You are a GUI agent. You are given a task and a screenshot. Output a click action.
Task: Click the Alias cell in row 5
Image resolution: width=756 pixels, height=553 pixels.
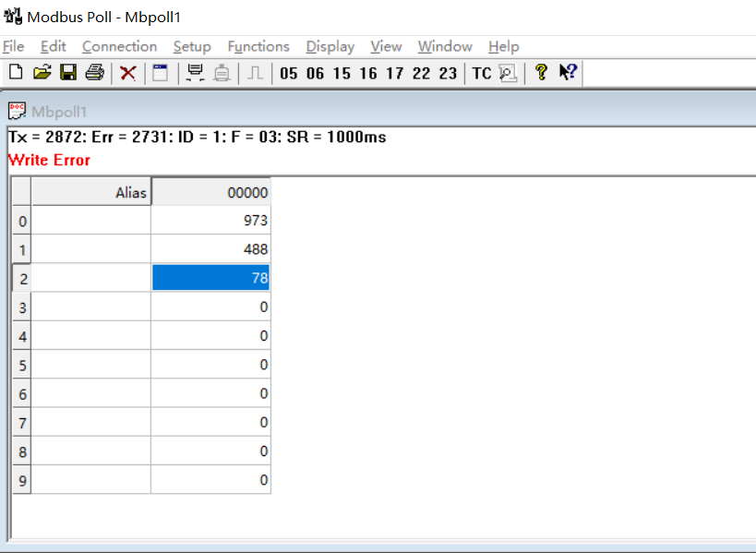[91, 365]
